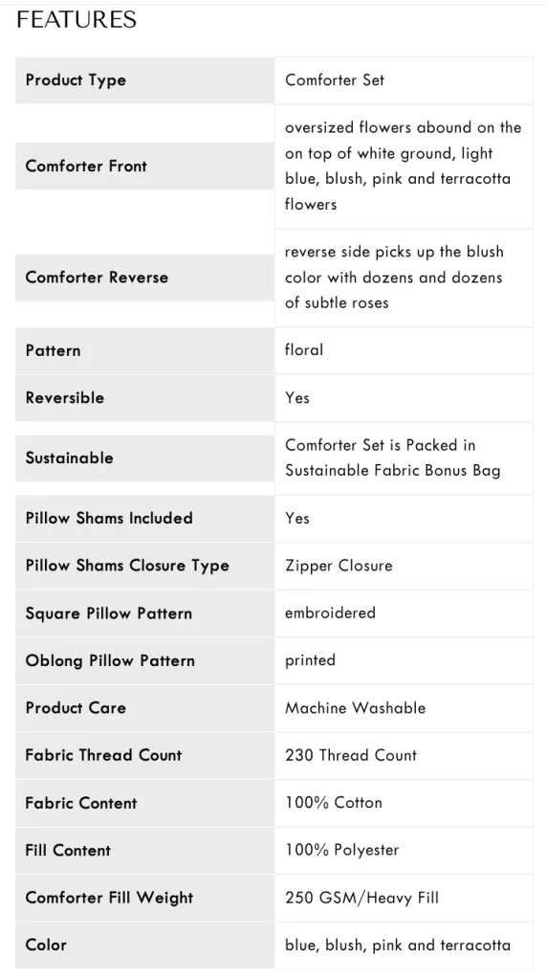Viewport: 547px width, 980px height.
Task: Click the 230 Thread Count value
Action: pos(351,755)
